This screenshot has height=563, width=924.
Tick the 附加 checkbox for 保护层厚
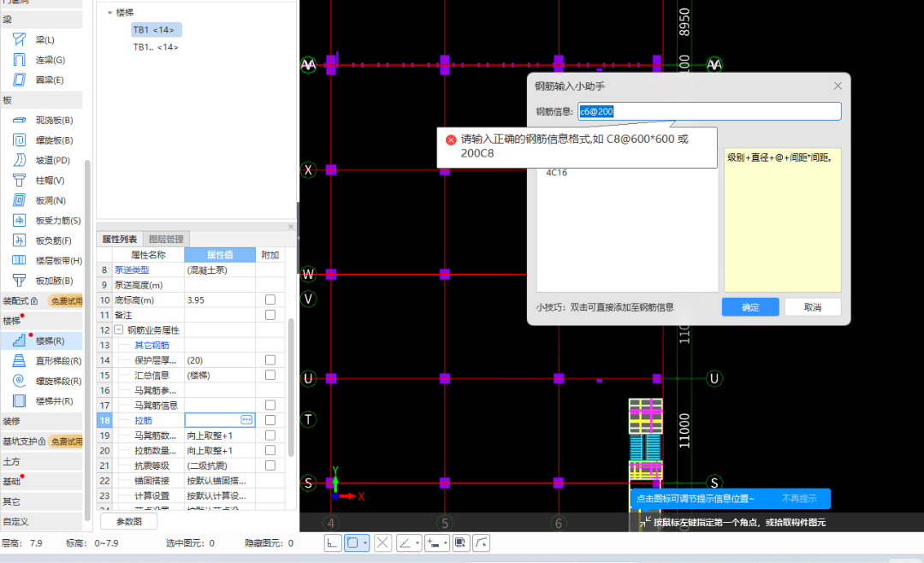coord(269,359)
